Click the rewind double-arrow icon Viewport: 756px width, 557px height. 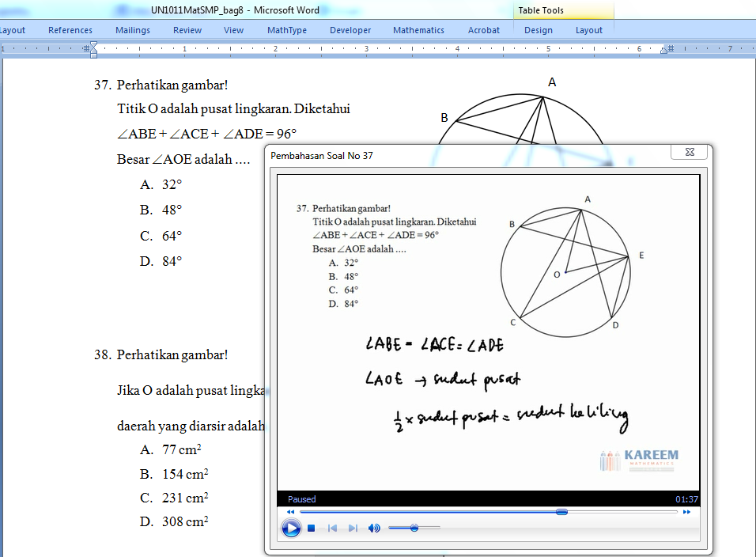click(x=290, y=513)
